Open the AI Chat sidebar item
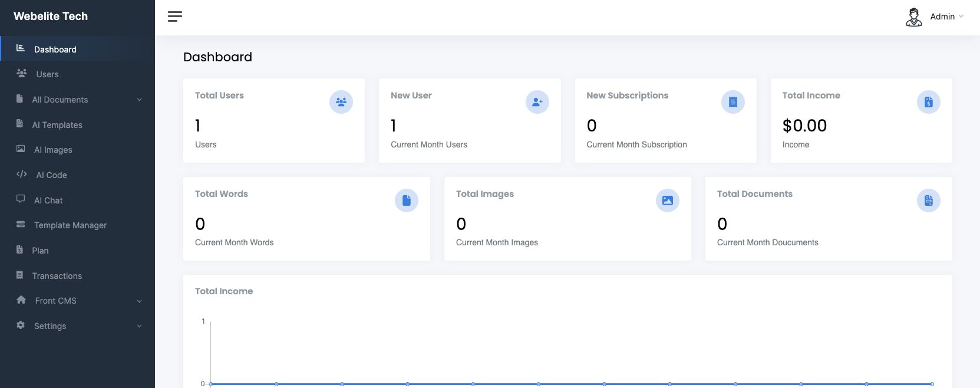The image size is (980, 388). pos(48,200)
